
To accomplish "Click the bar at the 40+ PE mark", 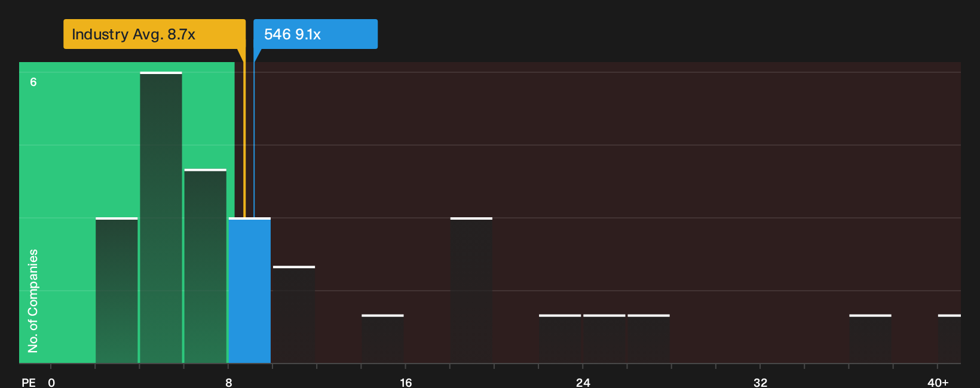I will click(x=950, y=339).
